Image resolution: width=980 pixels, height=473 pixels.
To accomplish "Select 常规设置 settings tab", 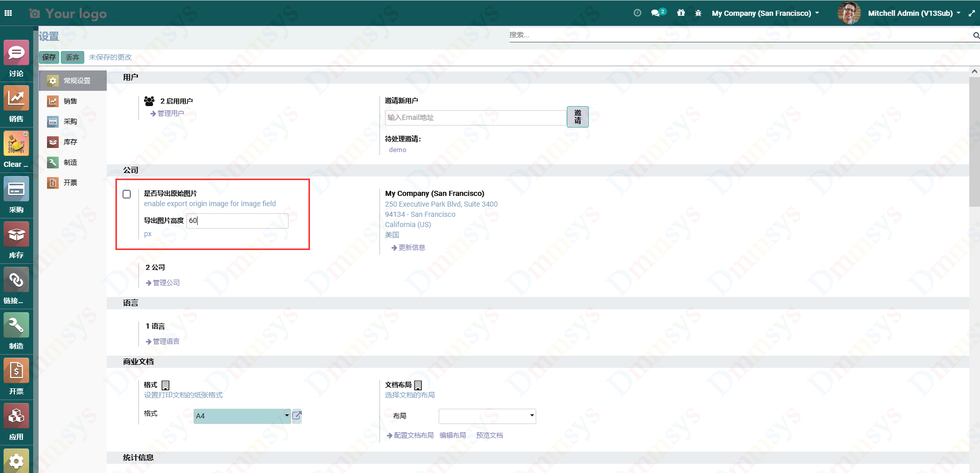I will click(73, 81).
